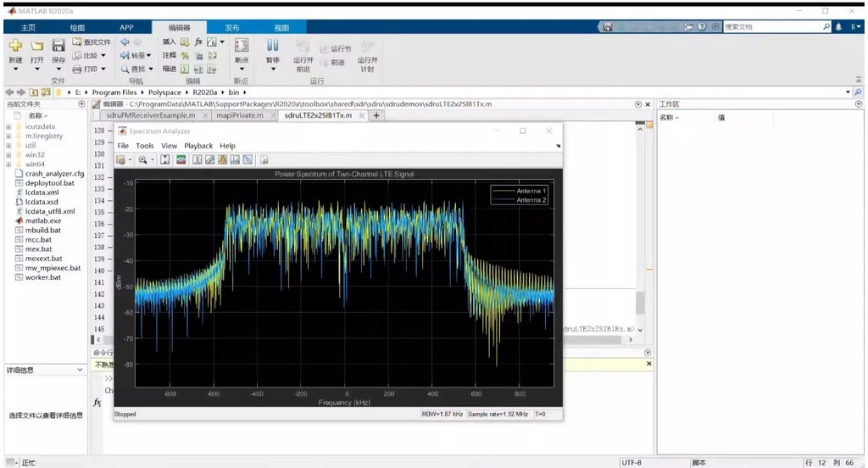
Task: Click Find Files (查找文件) in ribbon
Action: [x=92, y=42]
